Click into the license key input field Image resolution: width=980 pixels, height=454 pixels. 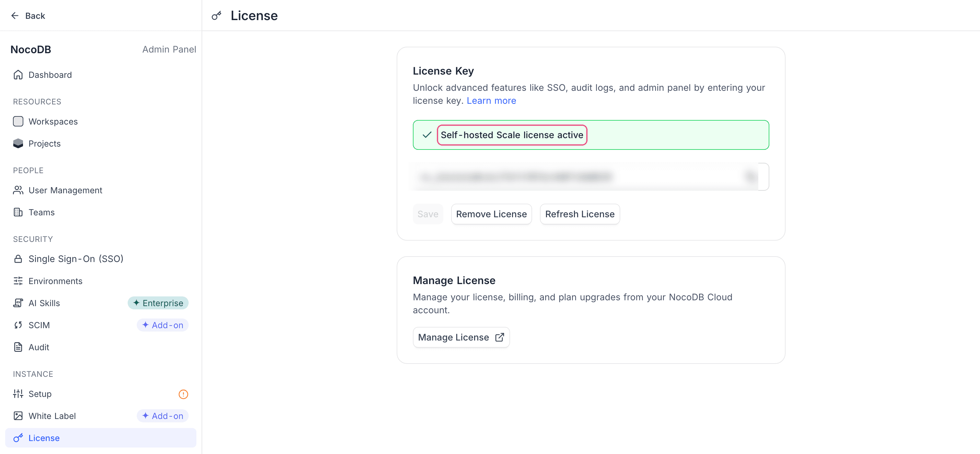(x=591, y=177)
